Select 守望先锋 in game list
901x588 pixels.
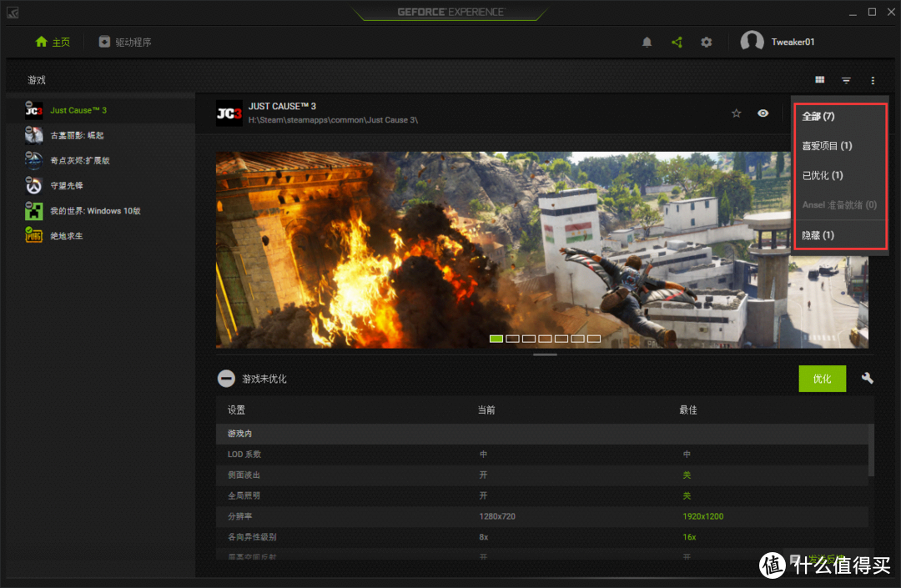(101, 185)
